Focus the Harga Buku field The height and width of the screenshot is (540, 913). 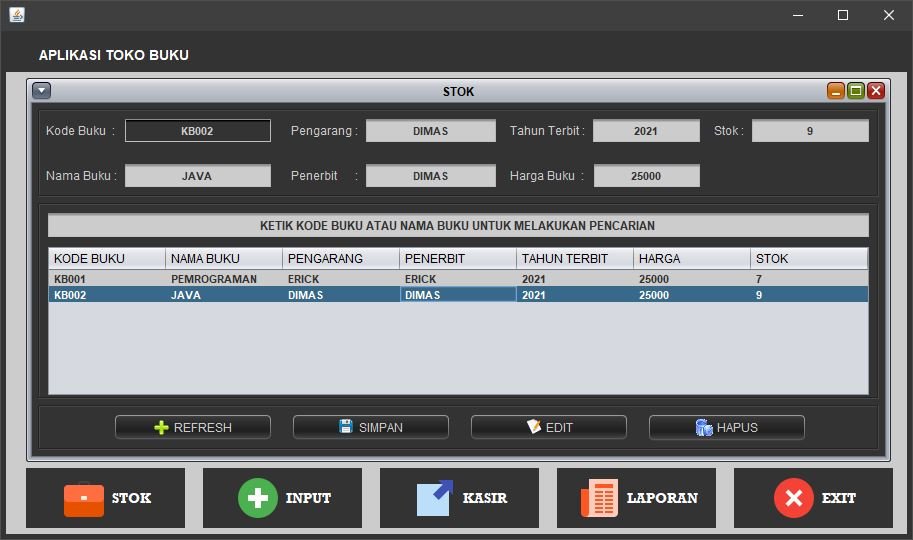click(x=646, y=176)
